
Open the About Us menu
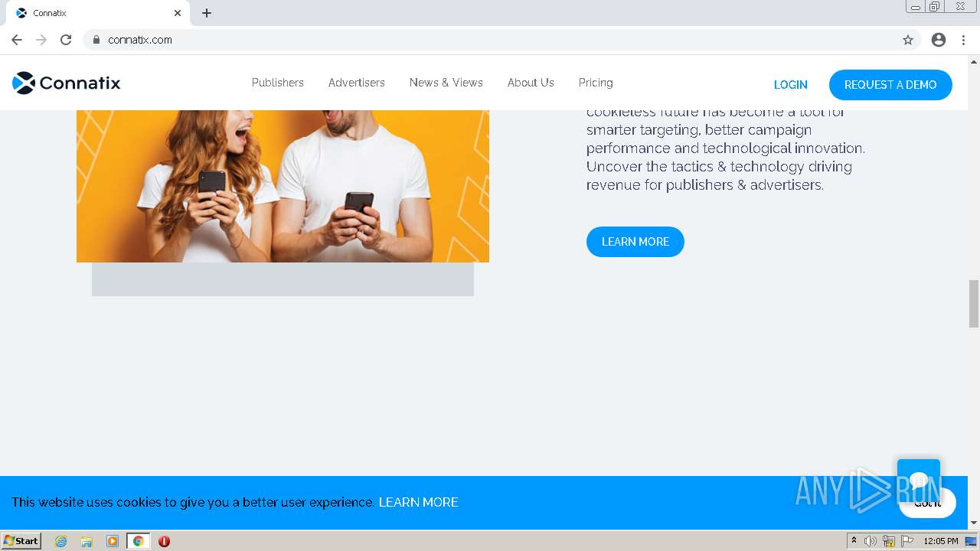click(x=531, y=83)
